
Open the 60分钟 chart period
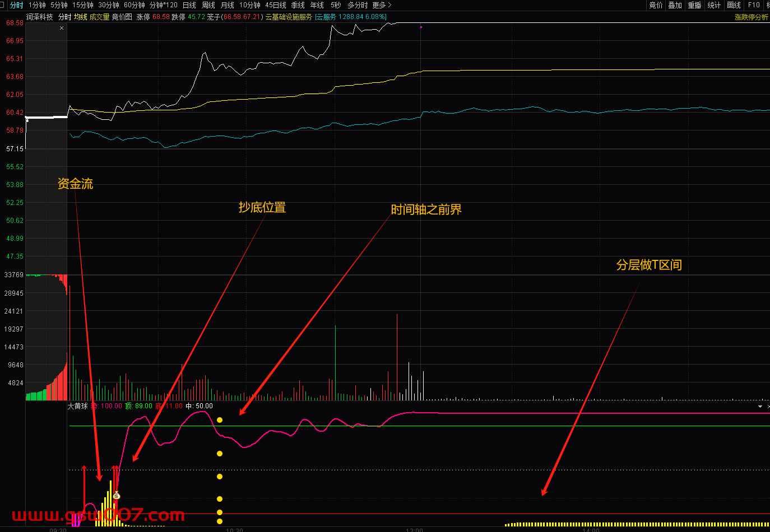pos(134,5)
